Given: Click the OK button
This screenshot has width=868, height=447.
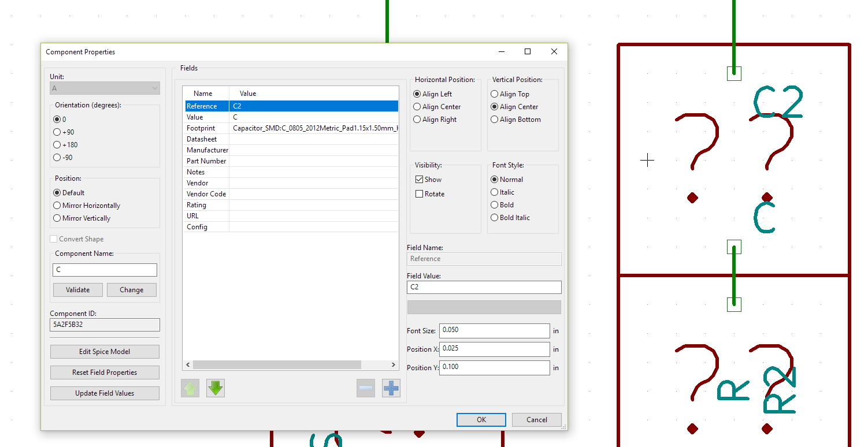Looking at the screenshot, I should pyautogui.click(x=481, y=420).
